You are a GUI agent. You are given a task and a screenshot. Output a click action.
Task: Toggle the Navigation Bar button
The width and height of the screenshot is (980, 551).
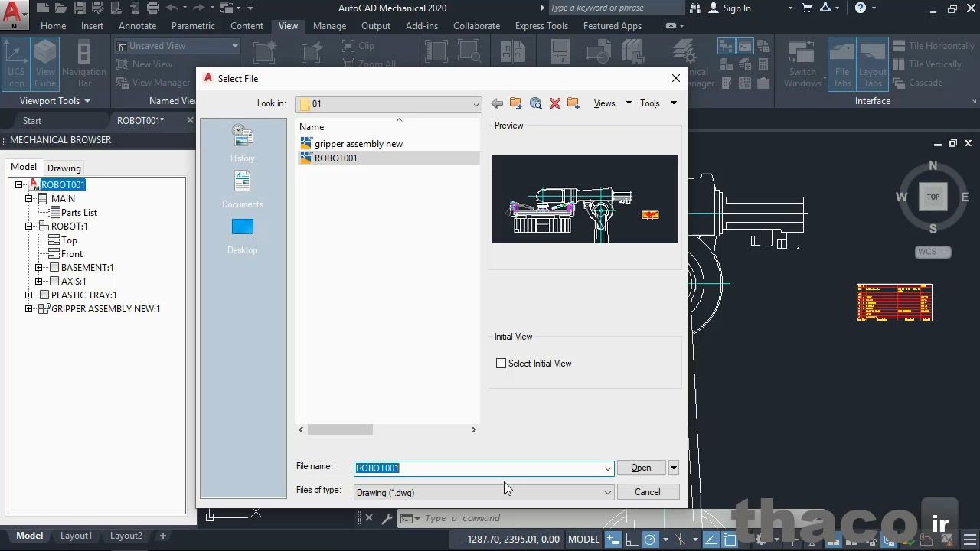pos(84,64)
